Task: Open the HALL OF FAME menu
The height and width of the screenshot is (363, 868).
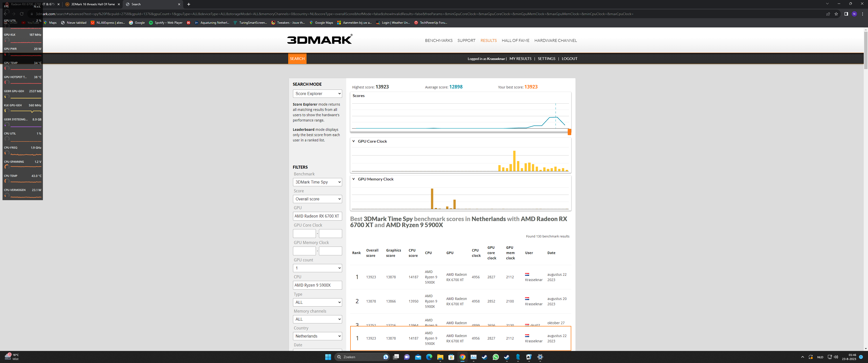Action: tap(515, 40)
